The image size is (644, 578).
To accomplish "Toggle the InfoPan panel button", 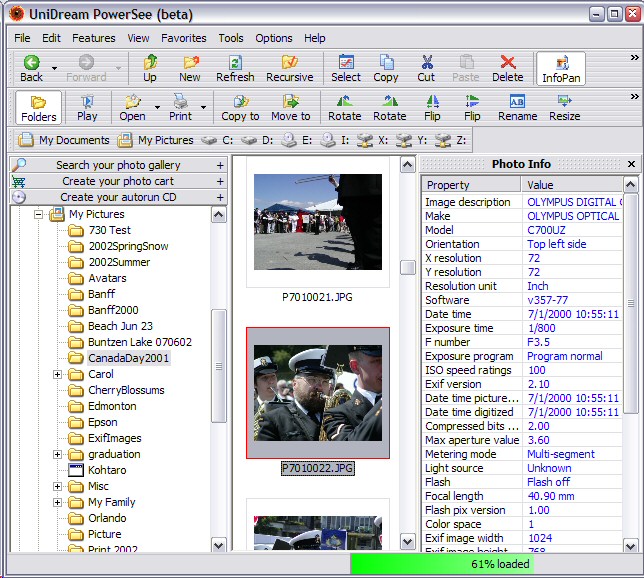I will [561, 68].
